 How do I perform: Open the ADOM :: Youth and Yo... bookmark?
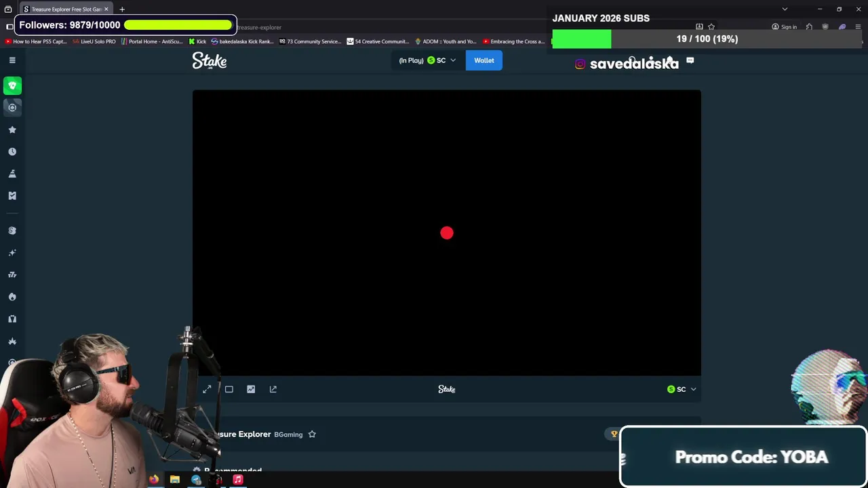pyautogui.click(x=446, y=41)
